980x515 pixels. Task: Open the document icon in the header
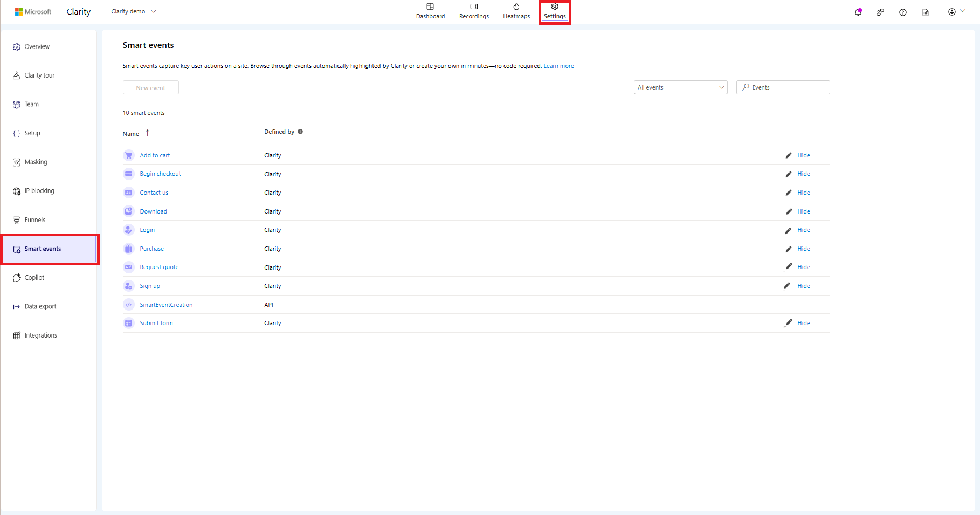(926, 12)
